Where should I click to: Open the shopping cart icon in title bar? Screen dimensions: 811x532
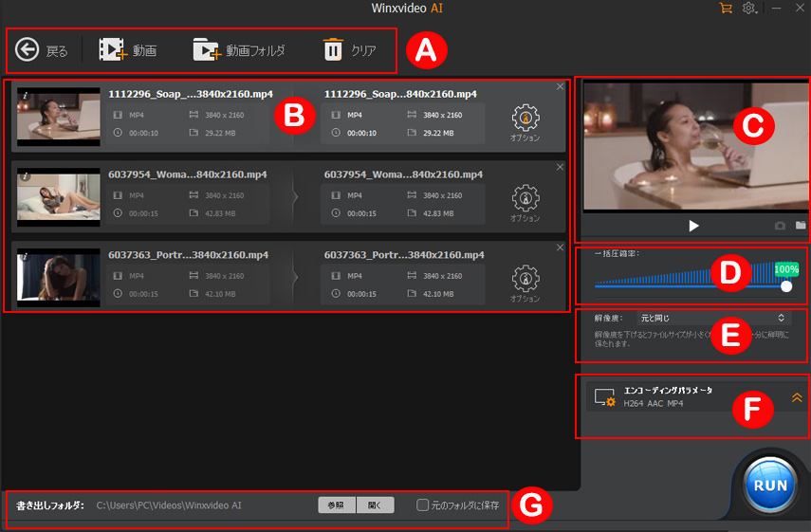726,8
